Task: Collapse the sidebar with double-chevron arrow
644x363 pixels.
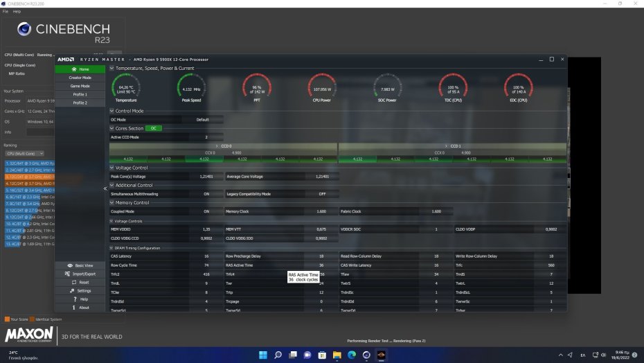Action: (x=105, y=188)
